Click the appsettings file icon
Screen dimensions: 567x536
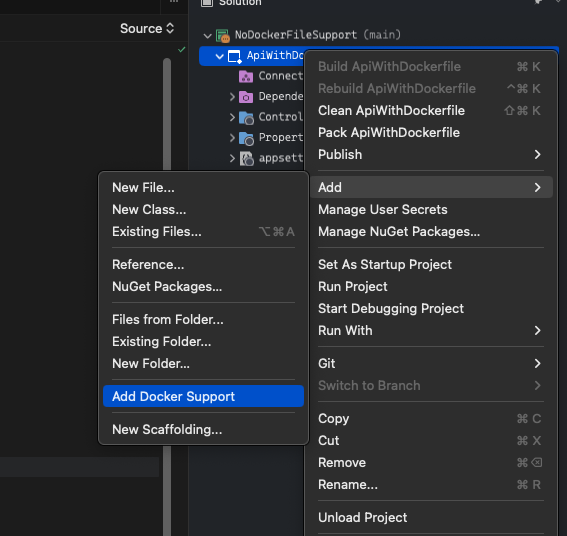click(247, 158)
